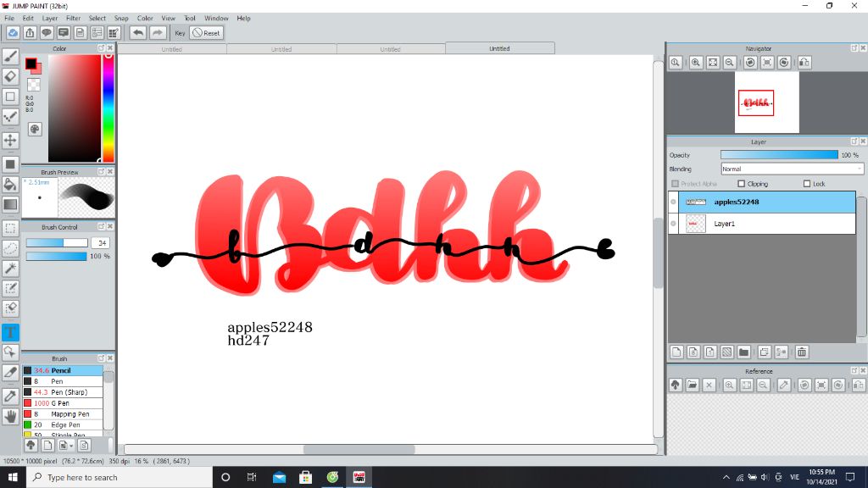Click the Windows Start button
This screenshot has width=868, height=488.
click(x=13, y=477)
